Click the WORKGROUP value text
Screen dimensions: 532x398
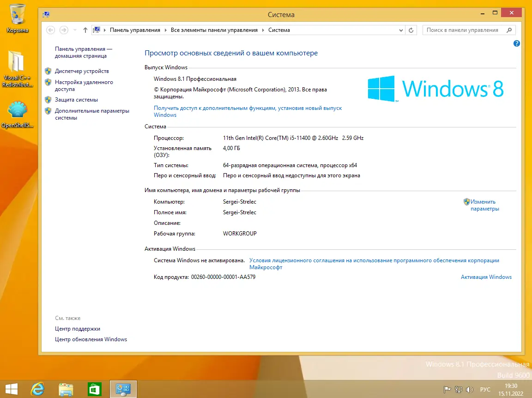(240, 234)
